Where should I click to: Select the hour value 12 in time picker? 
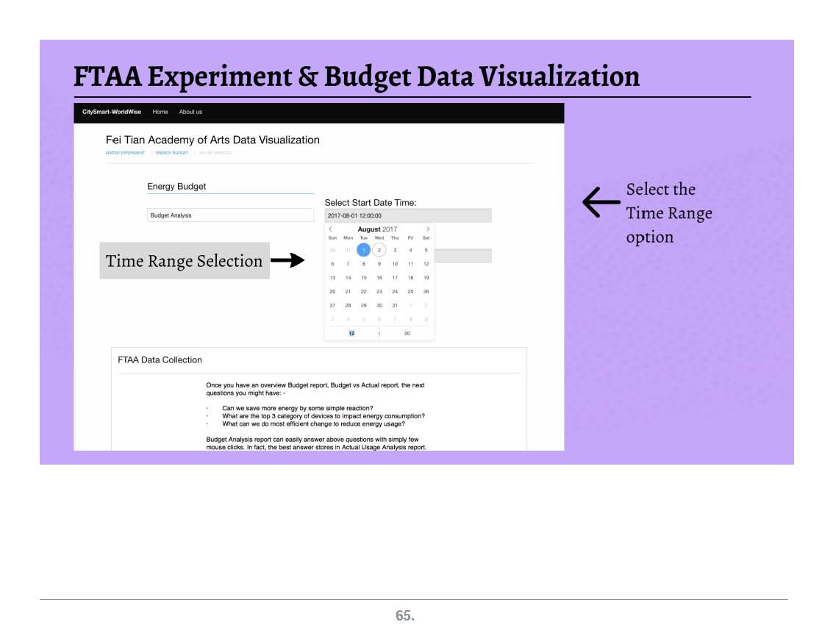tap(351, 334)
